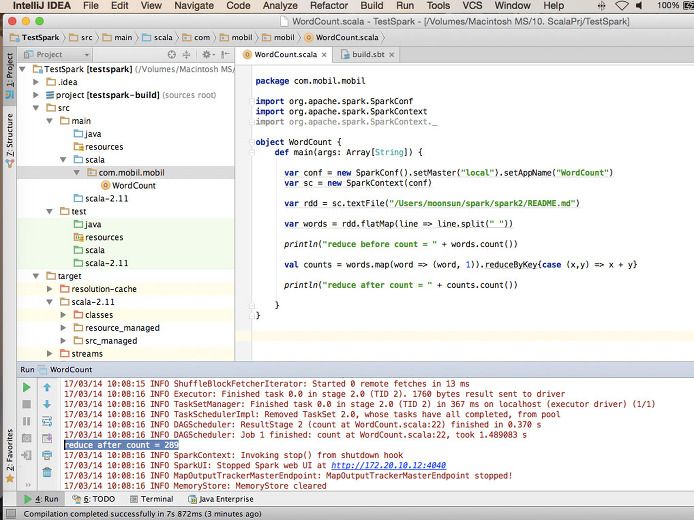694x520 pixels.
Task: Toggle the 1: Project side tool window
Action: tap(10, 77)
